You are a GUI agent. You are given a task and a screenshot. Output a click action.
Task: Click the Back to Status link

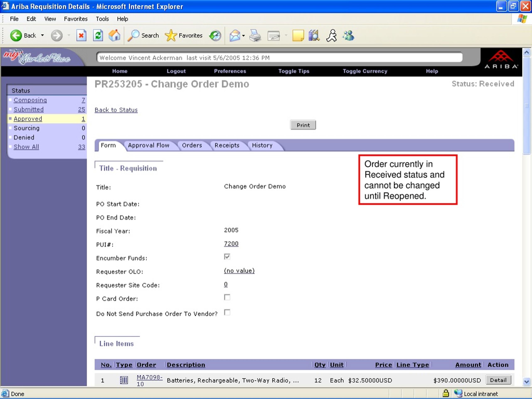[116, 110]
